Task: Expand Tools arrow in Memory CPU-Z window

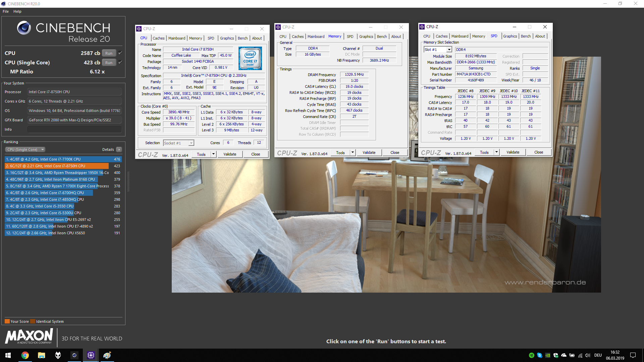Action: [x=353, y=153]
